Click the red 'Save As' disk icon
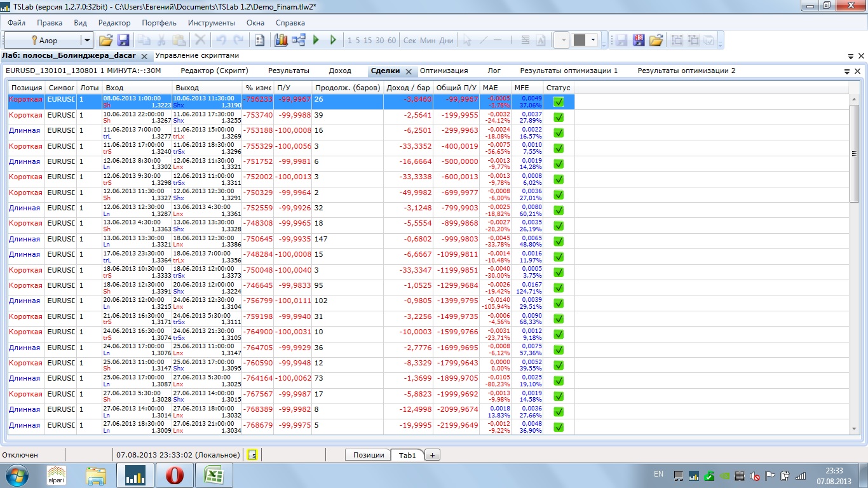The image size is (868, 488). [x=639, y=40]
